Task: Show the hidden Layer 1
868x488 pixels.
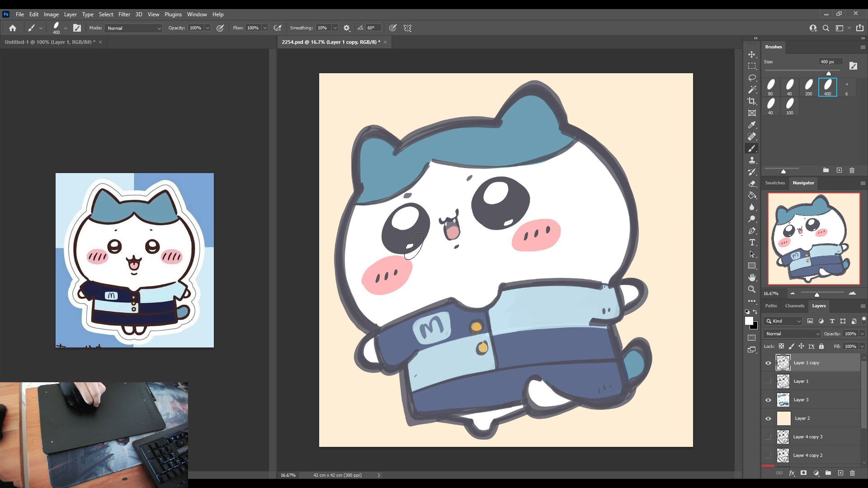Action: (x=768, y=381)
